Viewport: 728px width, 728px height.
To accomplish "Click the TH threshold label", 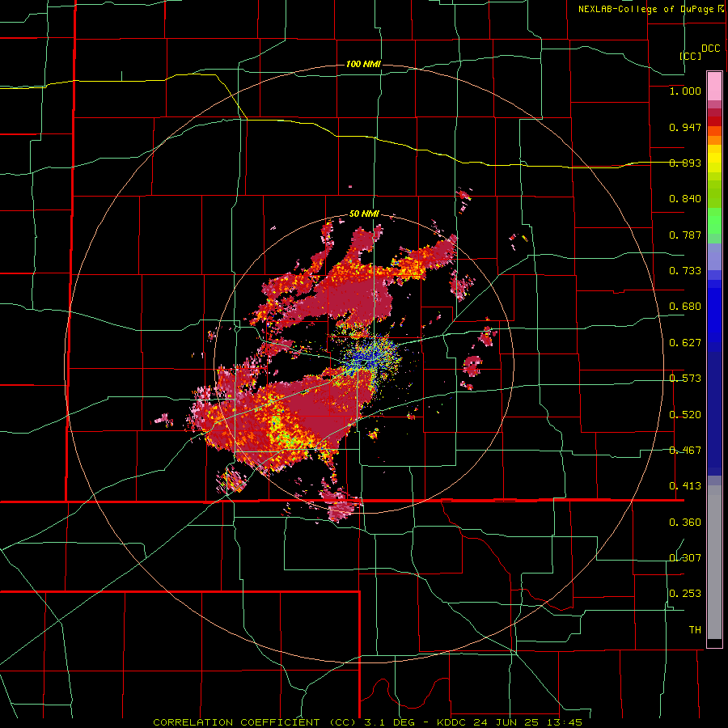I will pos(695,630).
